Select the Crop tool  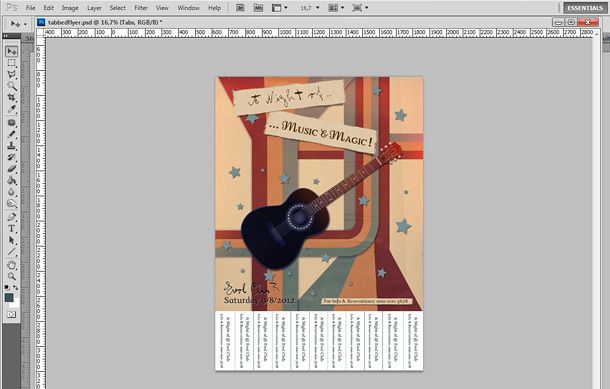pos(12,98)
